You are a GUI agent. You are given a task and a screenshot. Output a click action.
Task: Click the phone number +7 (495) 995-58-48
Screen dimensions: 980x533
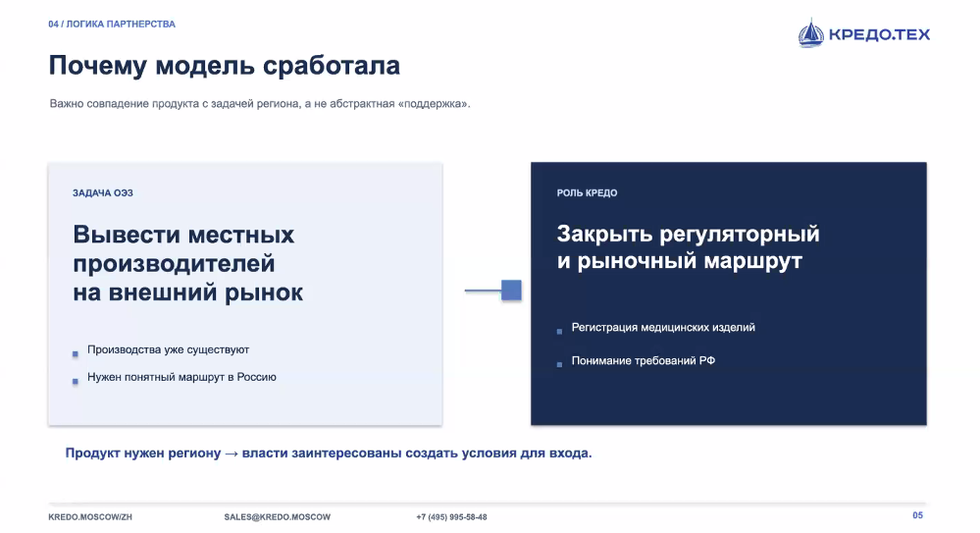452,517
